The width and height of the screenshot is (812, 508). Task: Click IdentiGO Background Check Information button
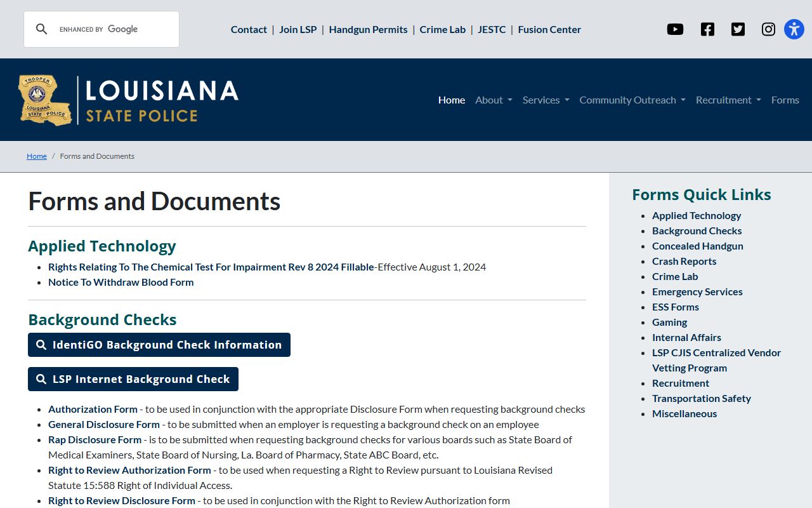pyautogui.click(x=159, y=345)
